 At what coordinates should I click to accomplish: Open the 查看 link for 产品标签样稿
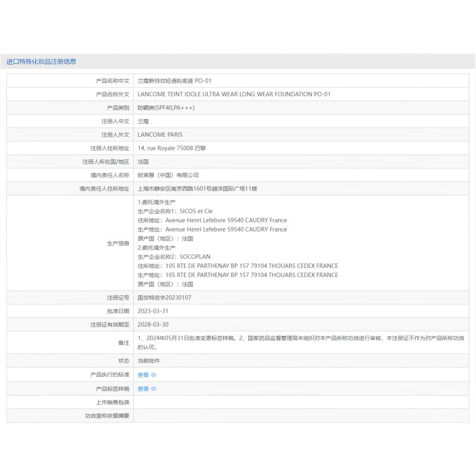[143, 389]
